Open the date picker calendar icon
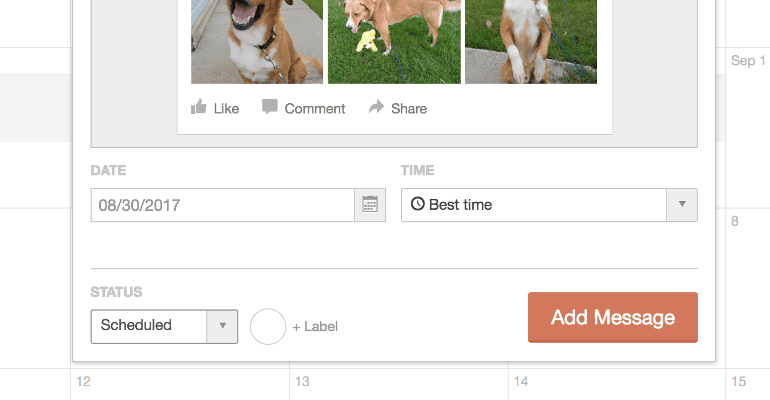The width and height of the screenshot is (770, 400). click(370, 205)
